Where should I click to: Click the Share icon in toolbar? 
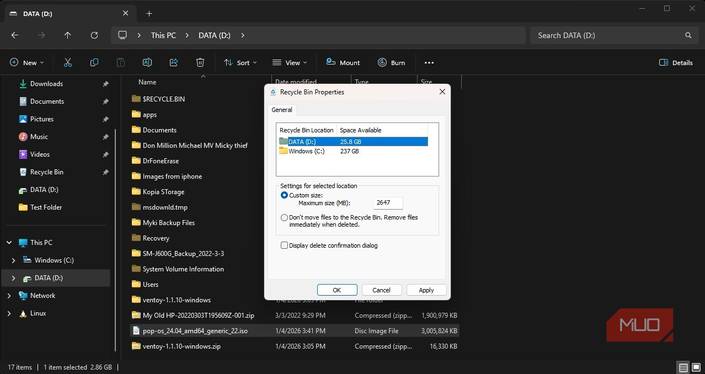174,63
